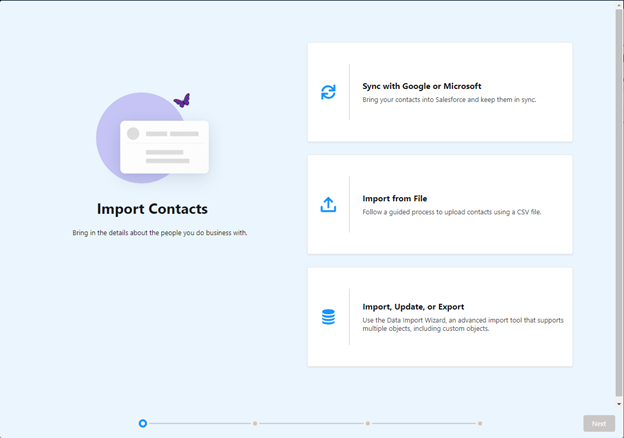Jump to the last progress step dot

(x=480, y=423)
